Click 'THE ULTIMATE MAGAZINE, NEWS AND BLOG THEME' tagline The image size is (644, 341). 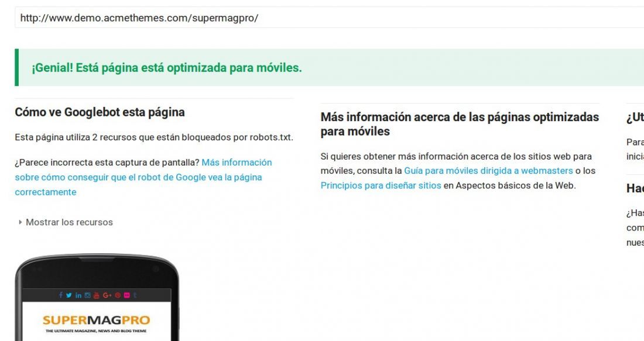[x=96, y=330]
